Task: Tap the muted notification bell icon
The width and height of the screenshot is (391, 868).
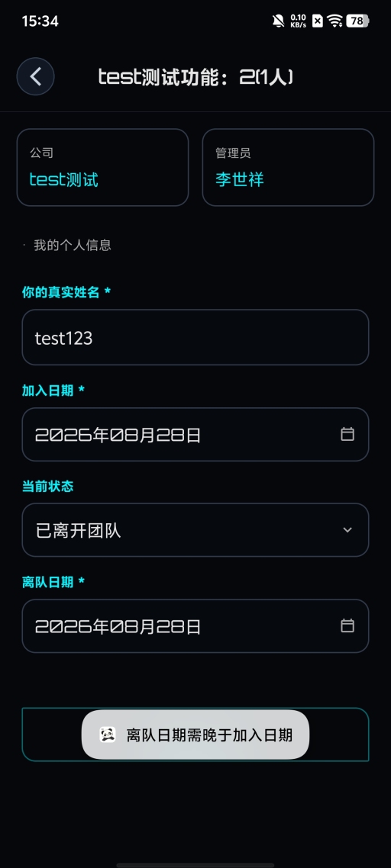Action: [279, 21]
